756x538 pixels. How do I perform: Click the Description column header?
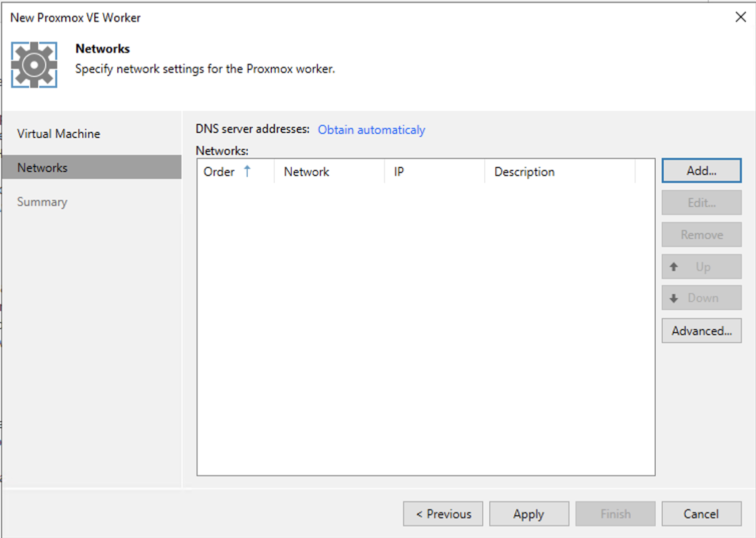[x=524, y=172]
